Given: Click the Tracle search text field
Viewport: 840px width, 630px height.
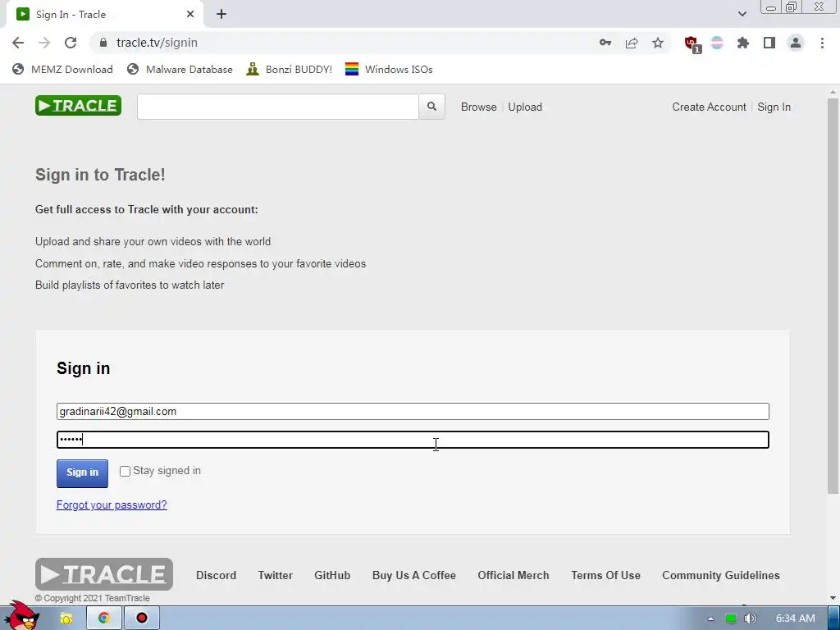Looking at the screenshot, I should pyautogui.click(x=278, y=107).
